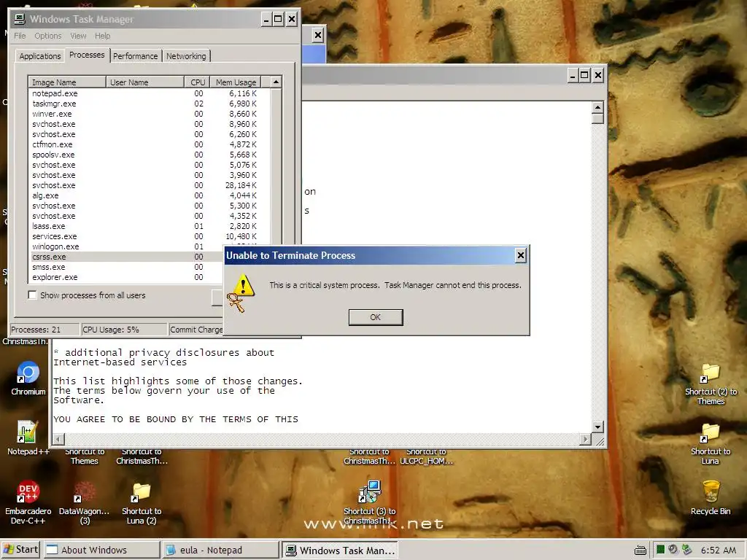Open Shortcut (3) to ChristmasTh icon
The image size is (747, 560).
tap(370, 502)
